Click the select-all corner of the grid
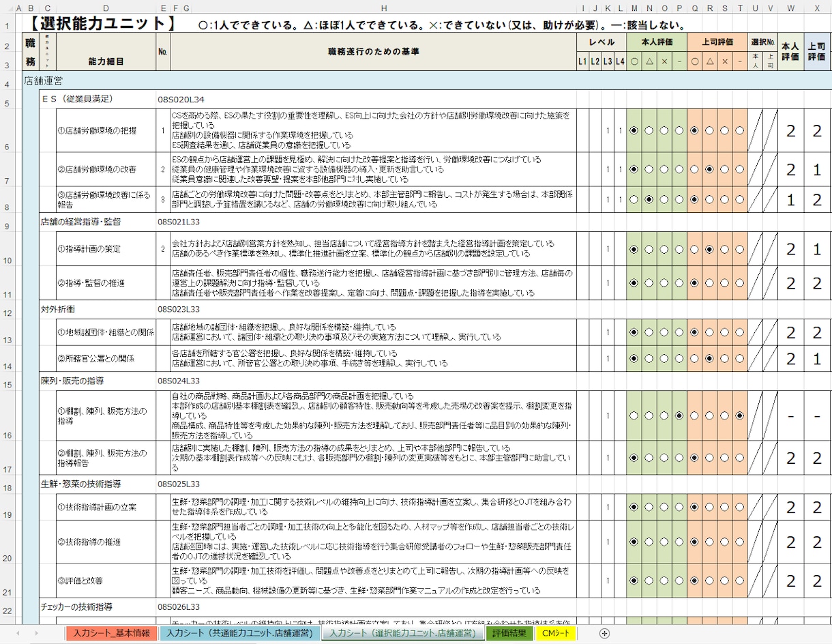This screenshot has width=832, height=644. coord(8,8)
